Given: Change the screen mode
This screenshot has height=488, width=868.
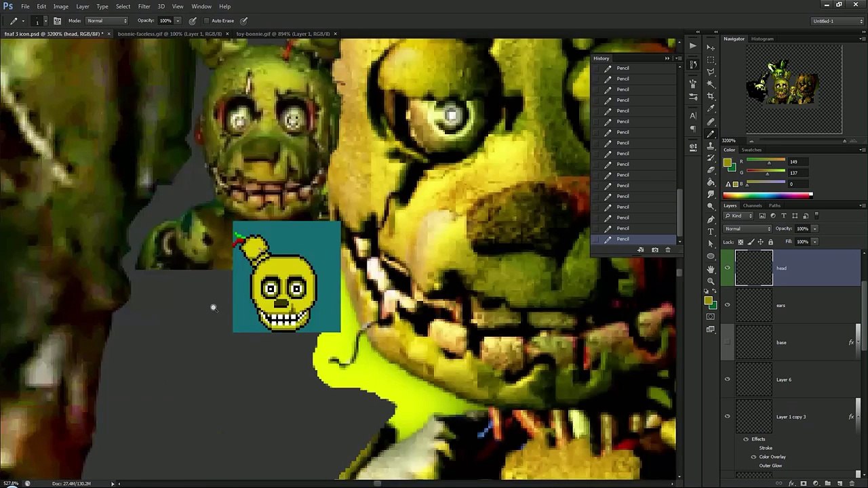Looking at the screenshot, I should (711, 329).
